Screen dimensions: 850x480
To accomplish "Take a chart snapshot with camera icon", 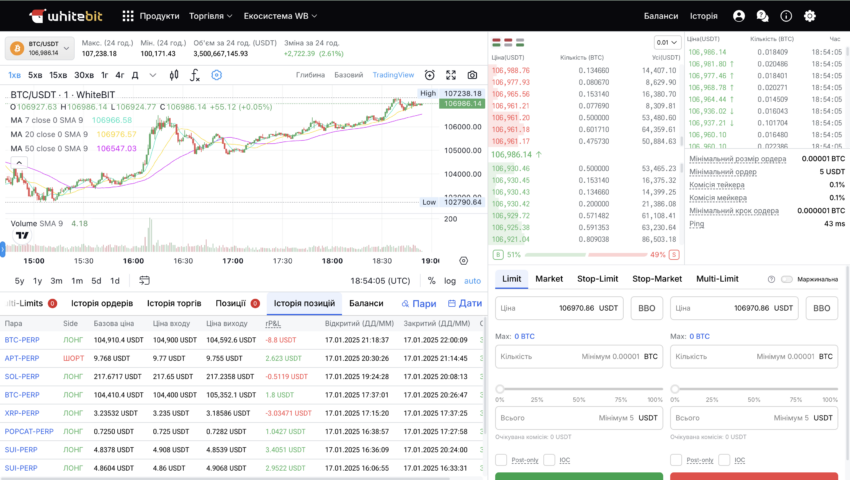I will [472, 75].
